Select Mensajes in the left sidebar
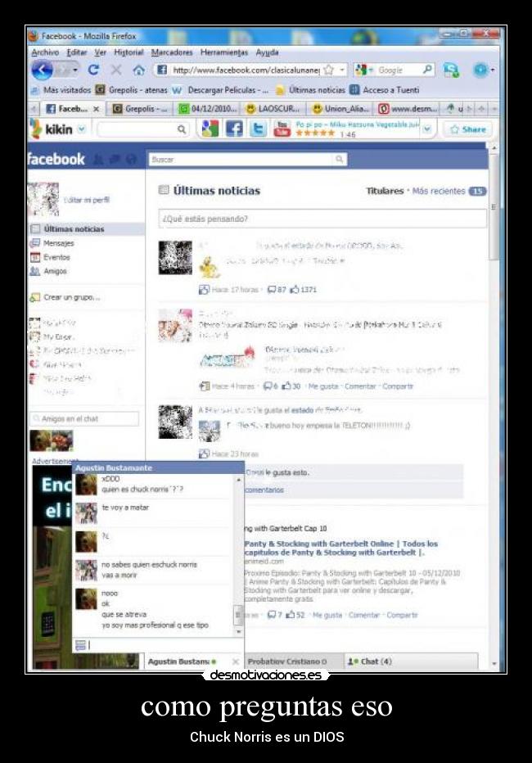The height and width of the screenshot is (763, 532). click(x=58, y=243)
